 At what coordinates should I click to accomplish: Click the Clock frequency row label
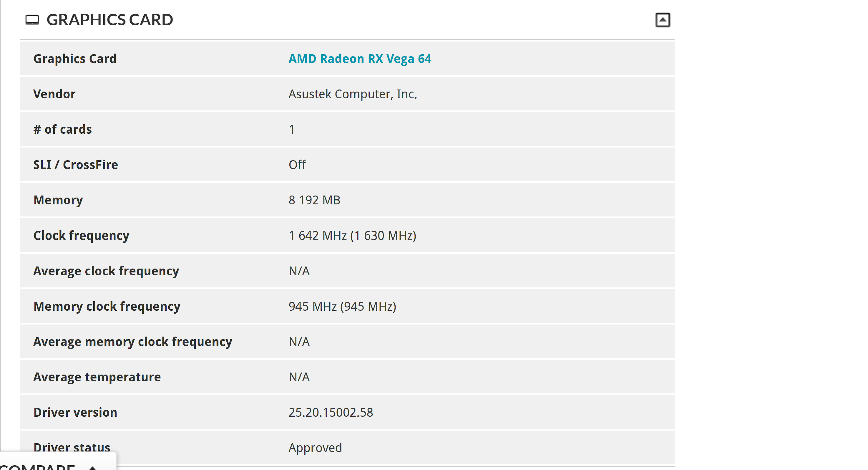(81, 235)
